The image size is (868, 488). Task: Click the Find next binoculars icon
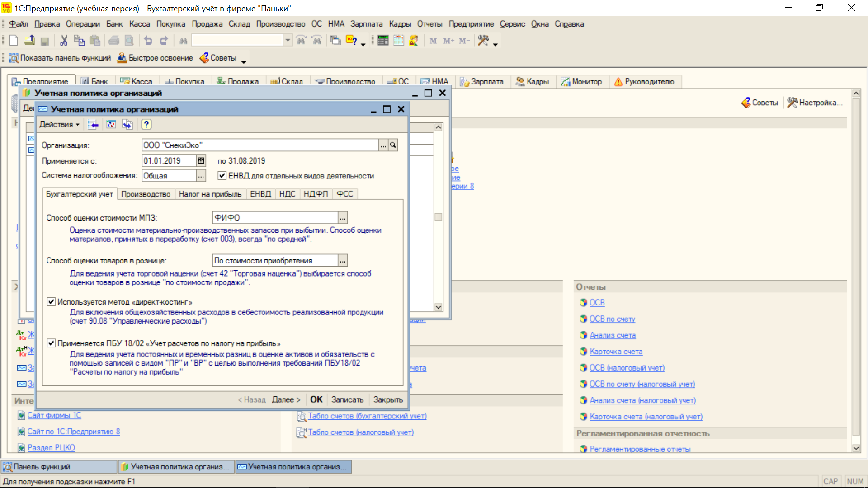[x=301, y=41]
